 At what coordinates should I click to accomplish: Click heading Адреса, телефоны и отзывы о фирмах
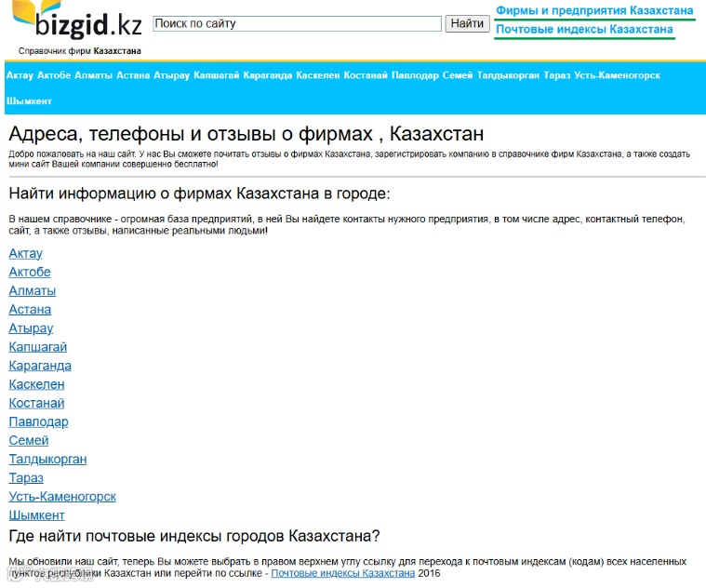pyautogui.click(x=246, y=134)
